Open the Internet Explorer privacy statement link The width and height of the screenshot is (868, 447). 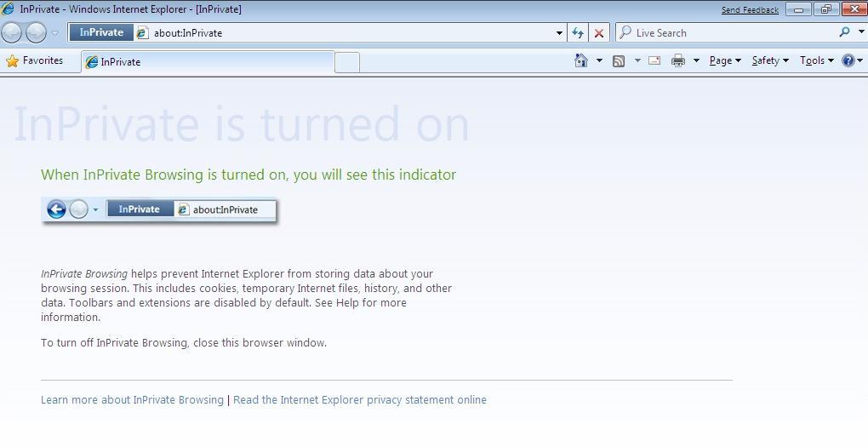click(360, 399)
